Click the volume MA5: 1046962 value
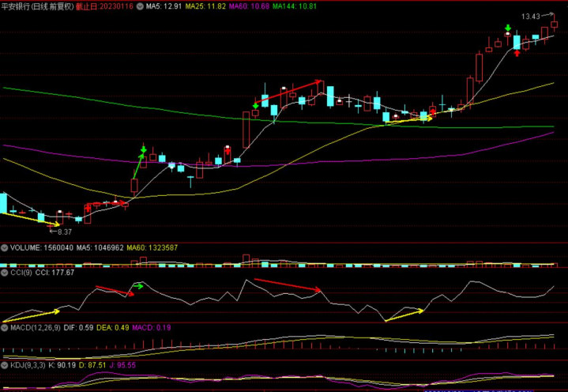 pos(100,248)
